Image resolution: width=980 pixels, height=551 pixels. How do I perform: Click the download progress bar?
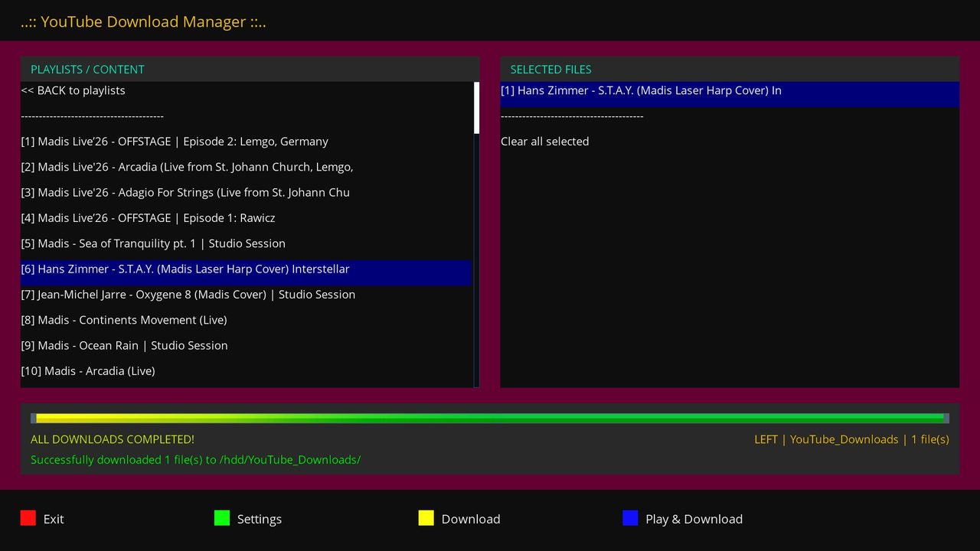click(490, 419)
